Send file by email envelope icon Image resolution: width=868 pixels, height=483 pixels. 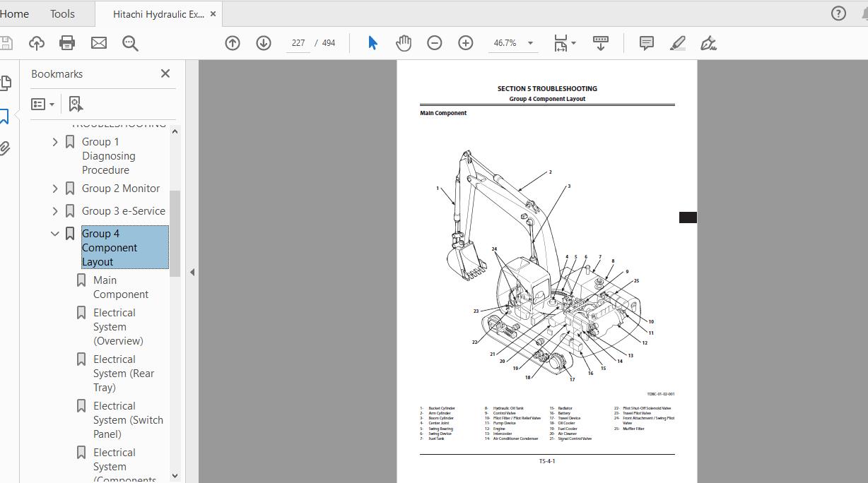click(99, 43)
